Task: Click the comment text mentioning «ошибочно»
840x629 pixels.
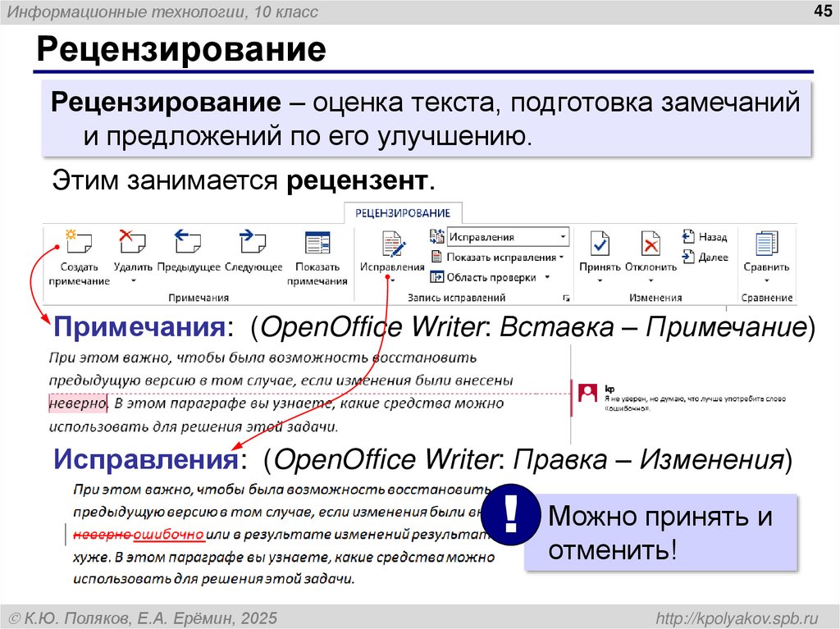Action: tap(695, 403)
